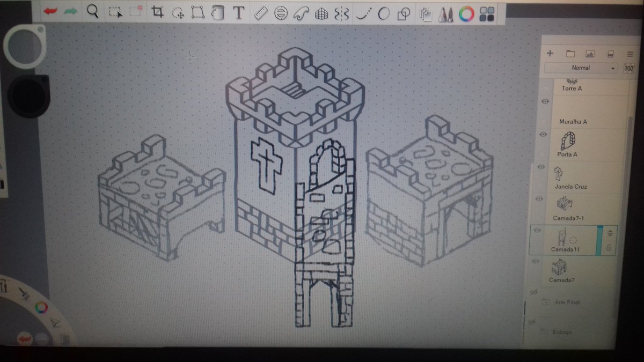Add a new layer group folder
The width and height of the screenshot is (644, 362).
coord(570,54)
